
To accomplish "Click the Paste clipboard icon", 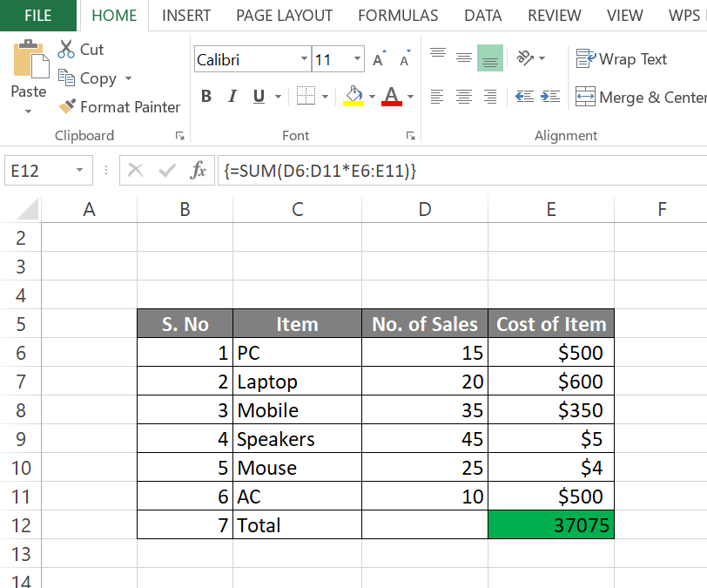I will coord(28,59).
